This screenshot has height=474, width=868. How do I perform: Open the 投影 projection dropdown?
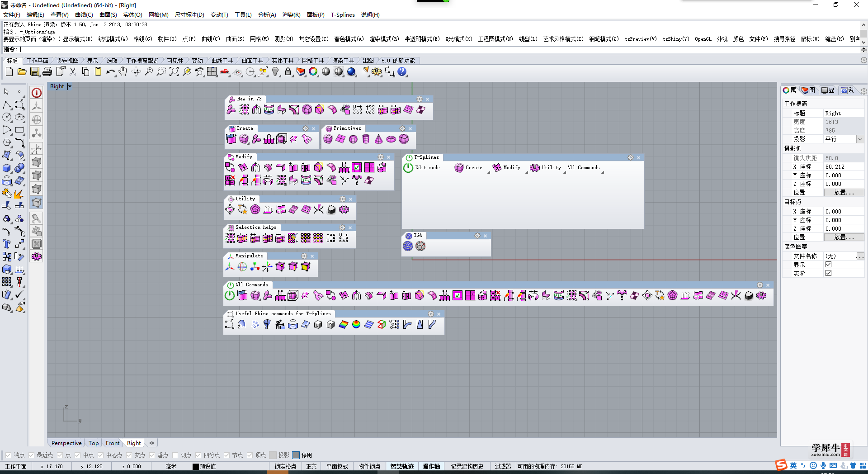click(x=860, y=139)
